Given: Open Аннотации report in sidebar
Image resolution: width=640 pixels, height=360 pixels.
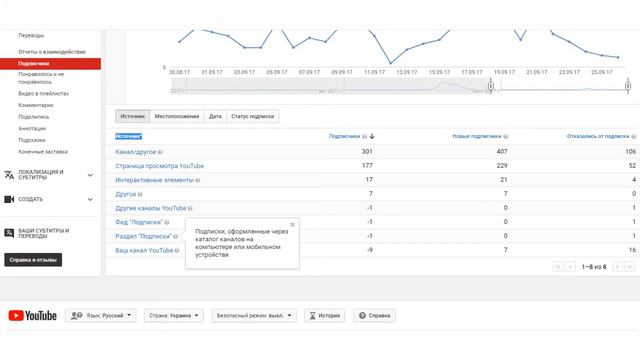Looking at the screenshot, I should (x=32, y=129).
